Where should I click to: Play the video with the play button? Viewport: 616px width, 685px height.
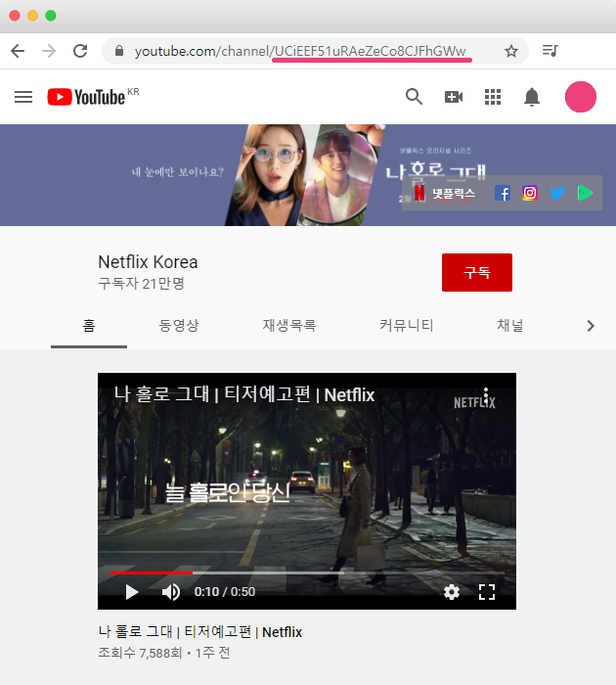click(x=131, y=592)
